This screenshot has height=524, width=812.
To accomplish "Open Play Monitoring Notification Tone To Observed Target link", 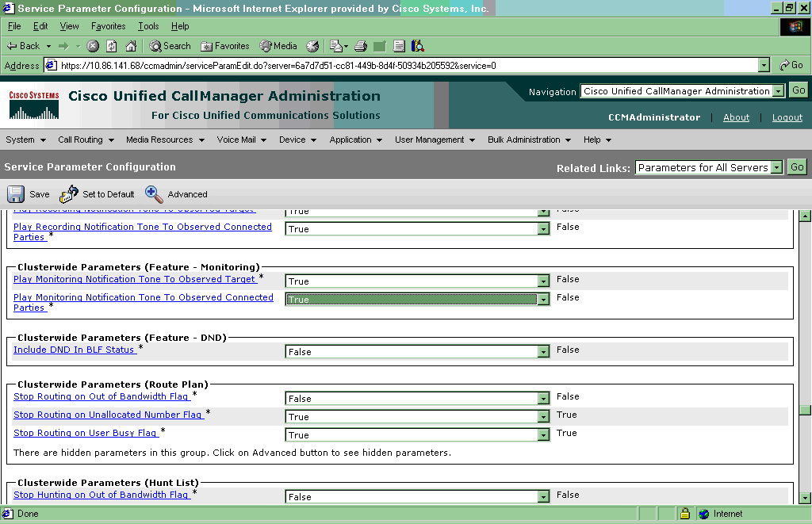I will click(135, 279).
